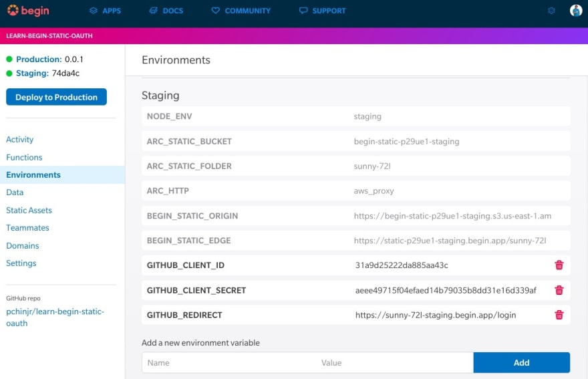Click the NODE_ENV row name
This screenshot has height=379, width=588.
coord(169,116)
